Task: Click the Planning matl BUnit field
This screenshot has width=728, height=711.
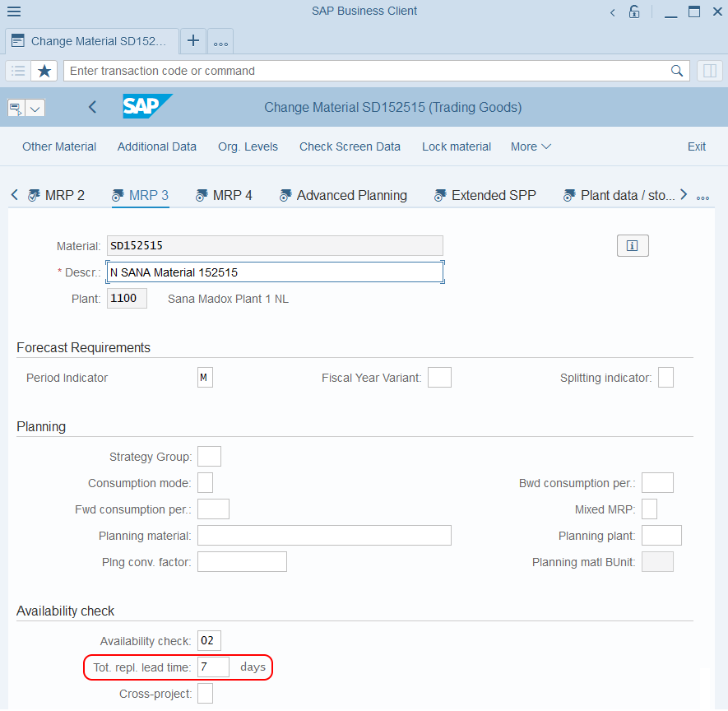Action: pos(657,562)
